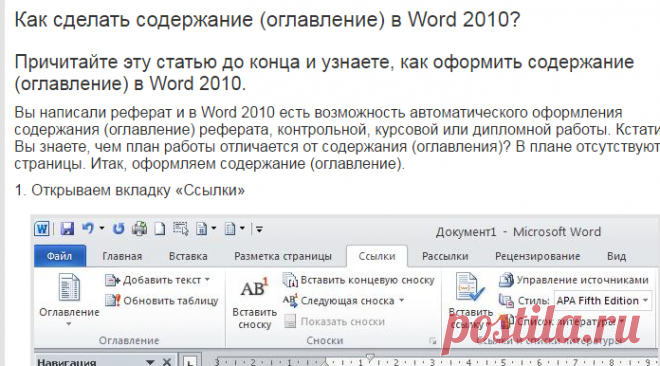
Task: Click the heading Как сделать содержание (оглавление) в Word 2010?
Action: (268, 19)
